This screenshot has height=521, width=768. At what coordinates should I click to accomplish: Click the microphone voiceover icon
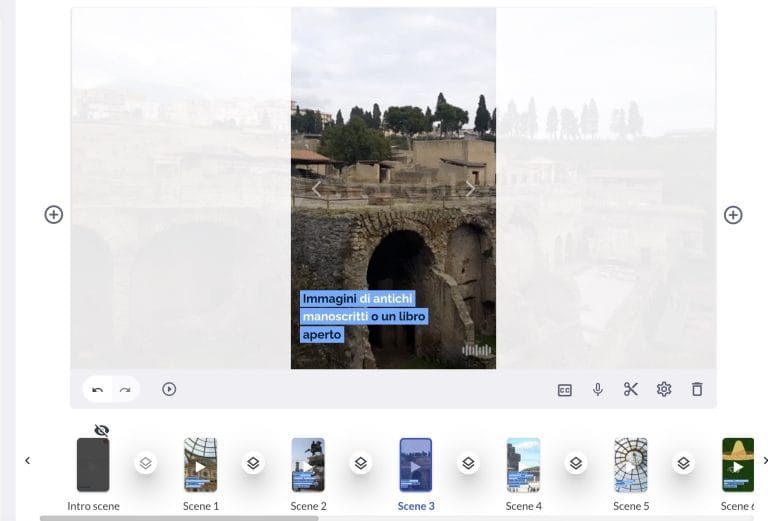click(x=598, y=389)
